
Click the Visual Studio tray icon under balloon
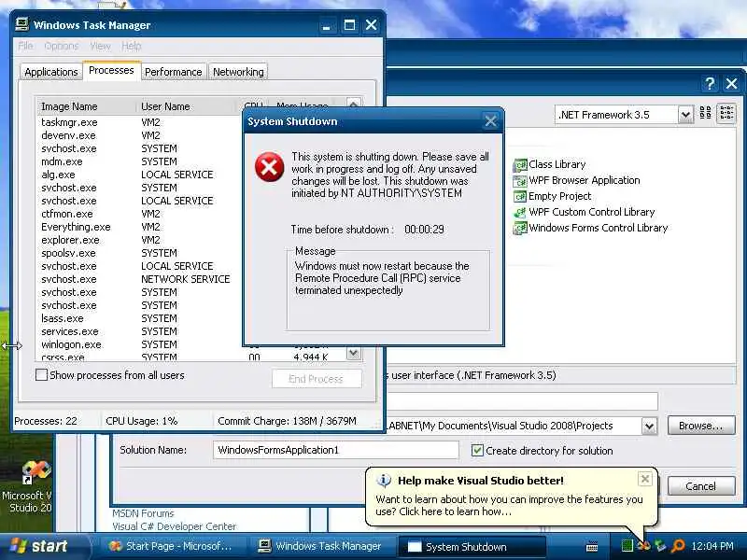[643, 546]
